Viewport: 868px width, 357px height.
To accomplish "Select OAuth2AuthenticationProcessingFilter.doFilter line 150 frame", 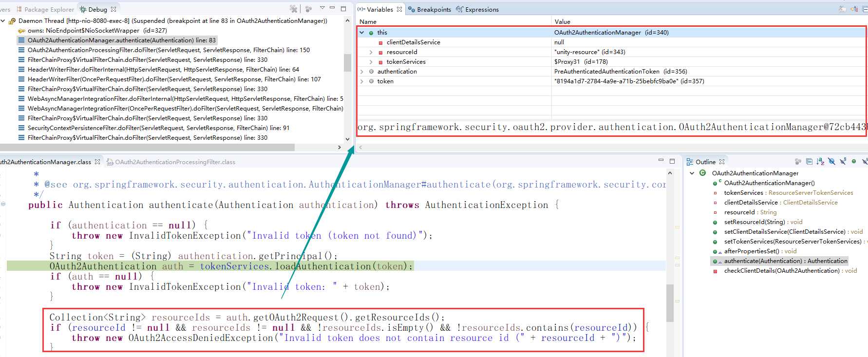I will [164, 50].
